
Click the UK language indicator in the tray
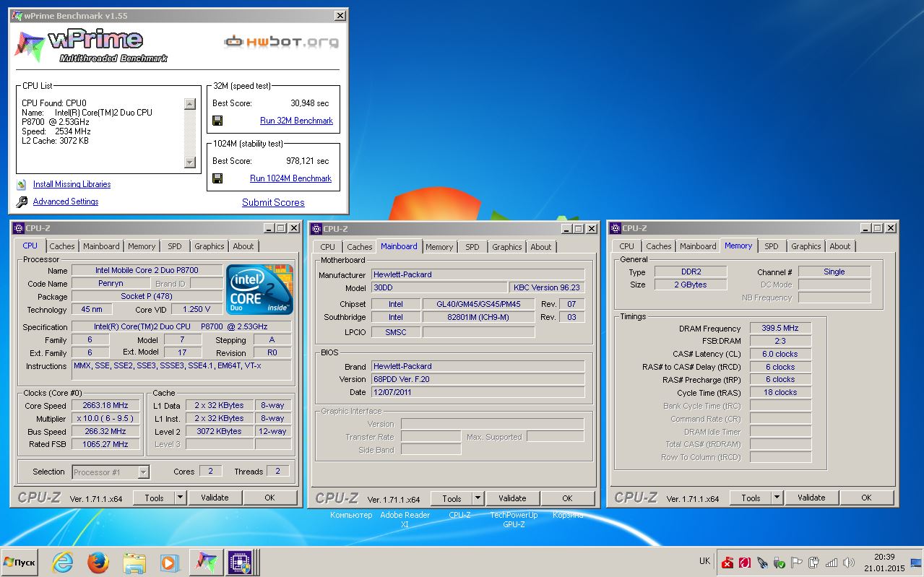click(x=704, y=561)
